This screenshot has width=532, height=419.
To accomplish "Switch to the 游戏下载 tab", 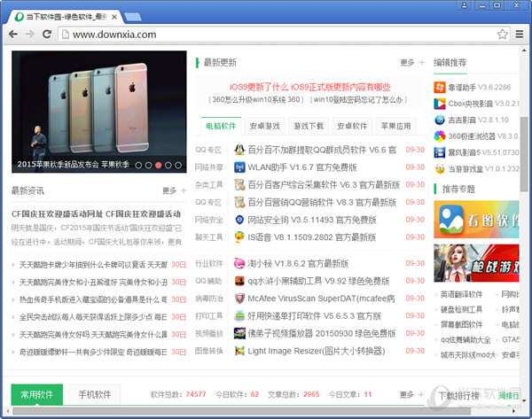I will tap(309, 126).
